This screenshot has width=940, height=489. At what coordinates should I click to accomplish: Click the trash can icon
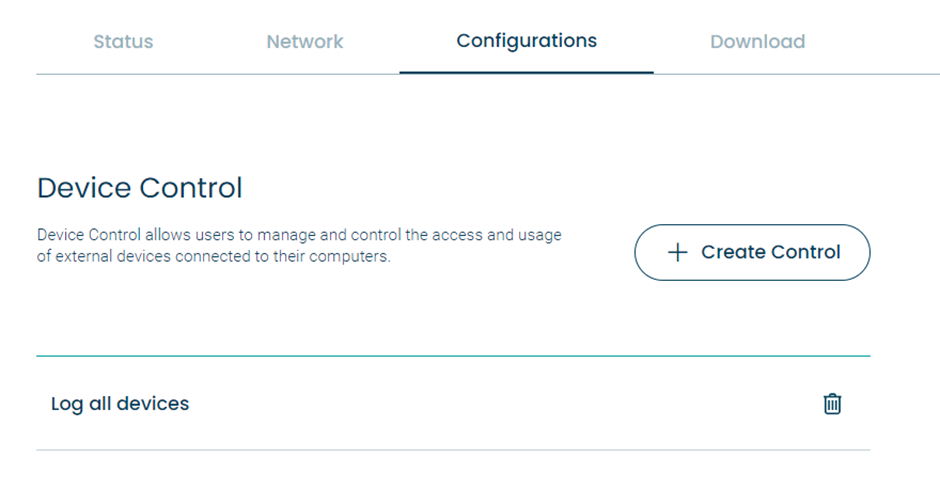coord(832,404)
